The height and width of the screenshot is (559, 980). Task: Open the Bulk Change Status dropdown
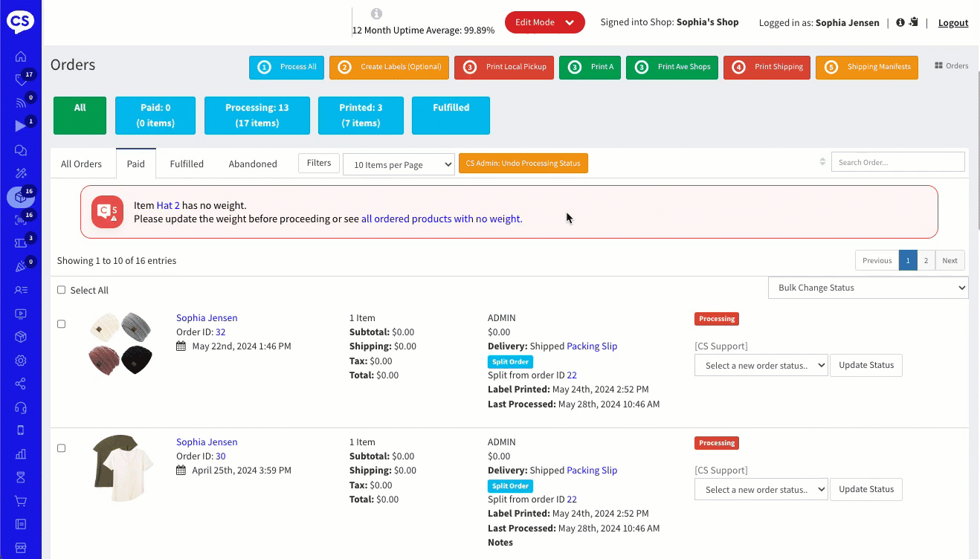[x=868, y=288]
